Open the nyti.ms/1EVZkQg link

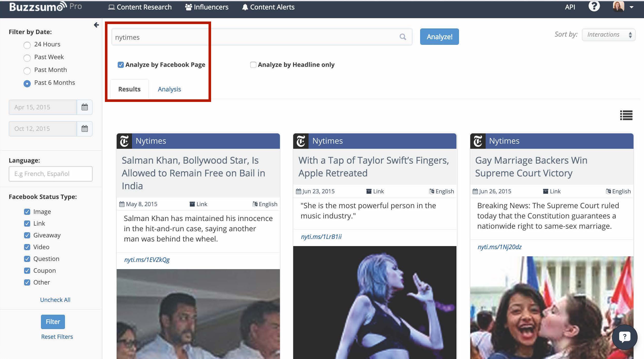[x=147, y=260]
